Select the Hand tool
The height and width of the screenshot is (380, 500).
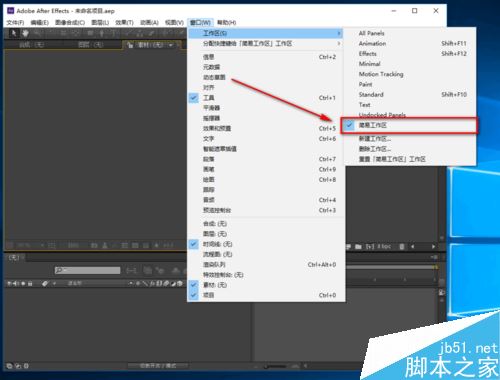click(x=25, y=33)
